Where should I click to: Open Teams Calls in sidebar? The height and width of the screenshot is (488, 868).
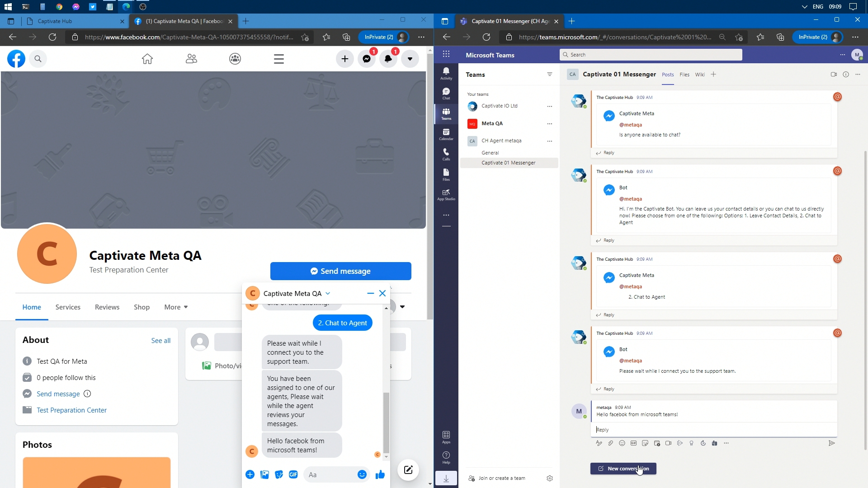coord(446,154)
